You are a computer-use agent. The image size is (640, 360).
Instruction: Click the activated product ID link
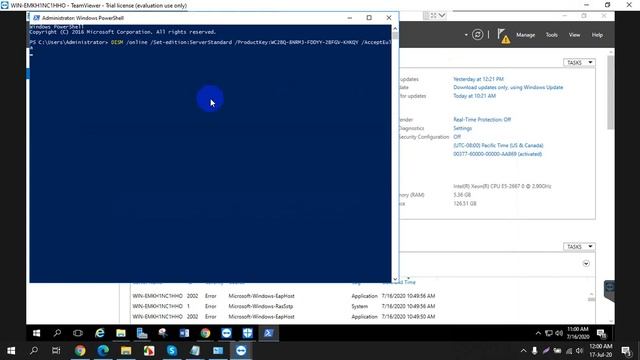click(x=498, y=154)
